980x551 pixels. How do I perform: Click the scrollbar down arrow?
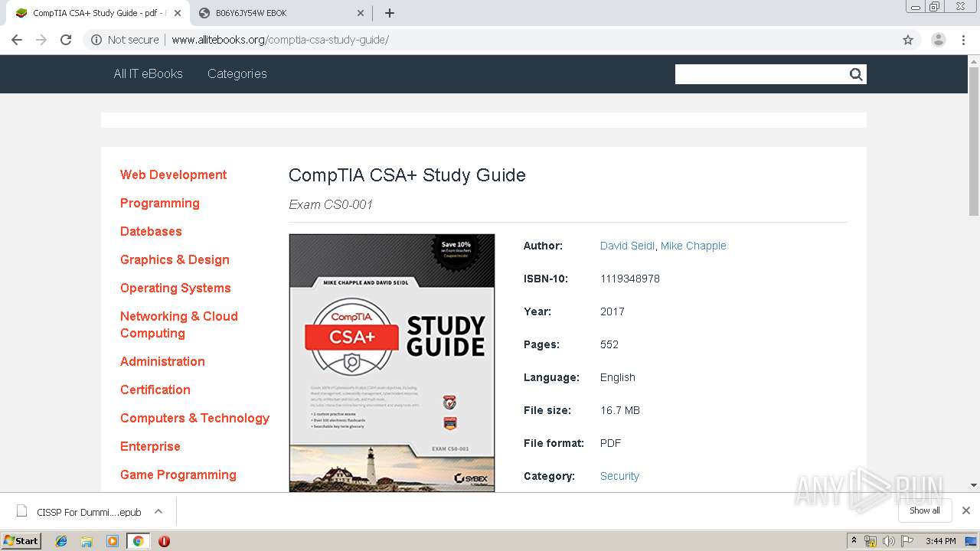(x=974, y=485)
